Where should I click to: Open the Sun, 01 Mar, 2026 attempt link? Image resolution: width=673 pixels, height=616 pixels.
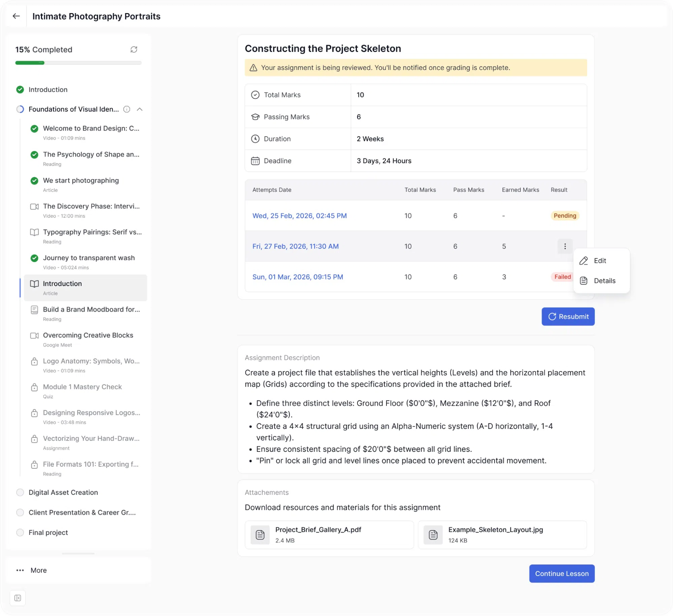click(x=298, y=277)
